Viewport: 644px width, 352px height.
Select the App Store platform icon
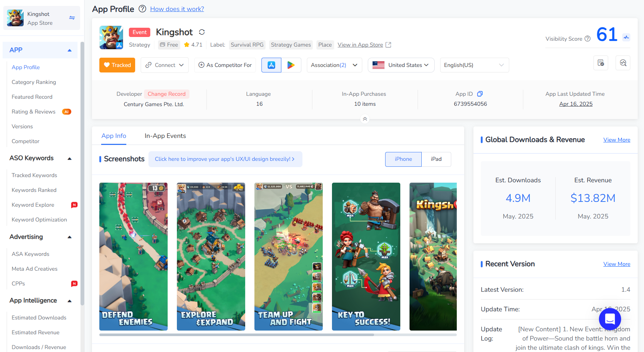pyautogui.click(x=271, y=65)
